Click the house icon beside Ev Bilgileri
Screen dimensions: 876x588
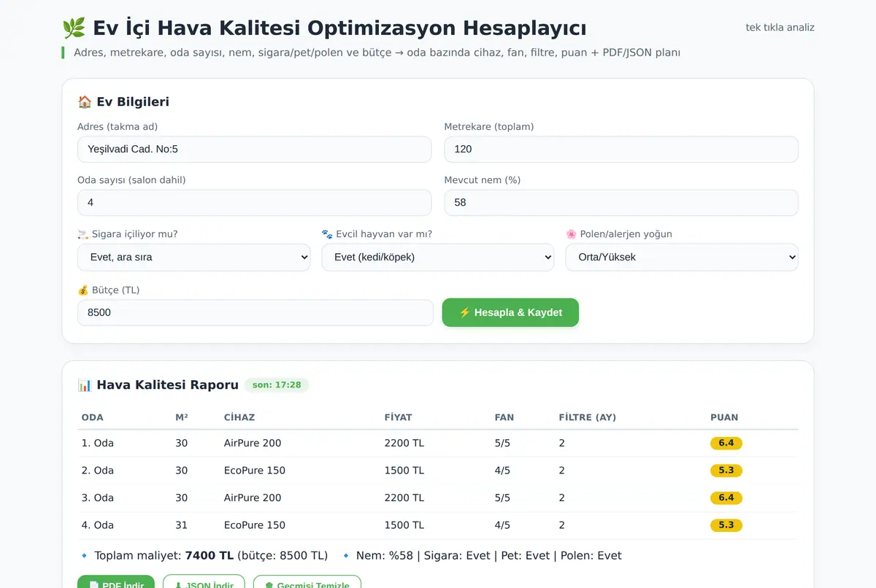click(85, 102)
